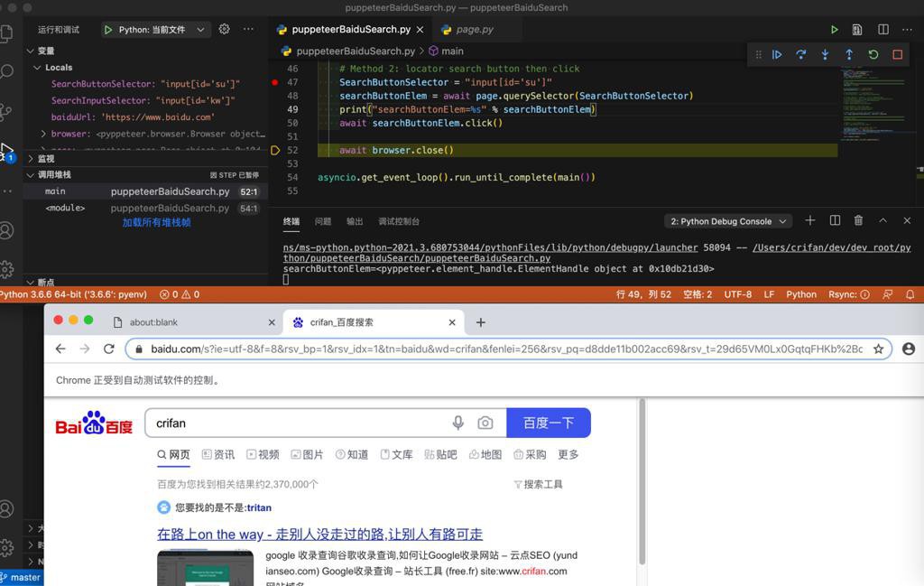The image size is (924, 586).
Task: Split the terminal panel
Action: pyautogui.click(x=835, y=220)
